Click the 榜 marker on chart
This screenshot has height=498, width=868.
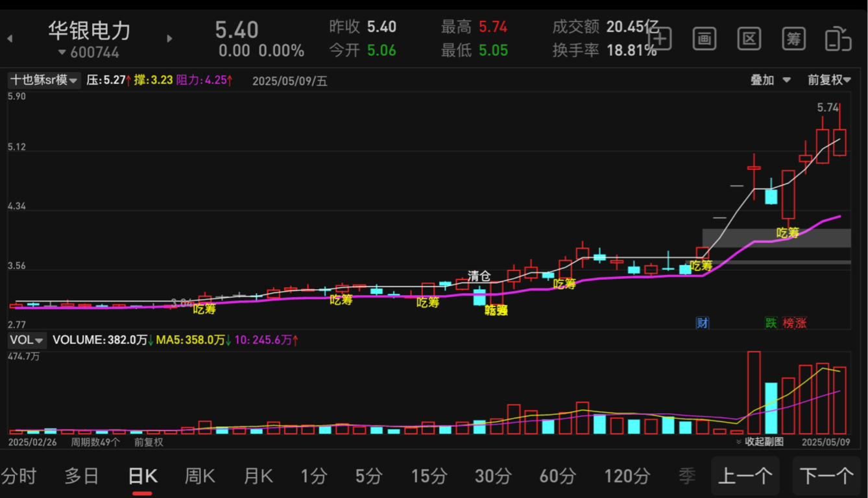click(789, 322)
